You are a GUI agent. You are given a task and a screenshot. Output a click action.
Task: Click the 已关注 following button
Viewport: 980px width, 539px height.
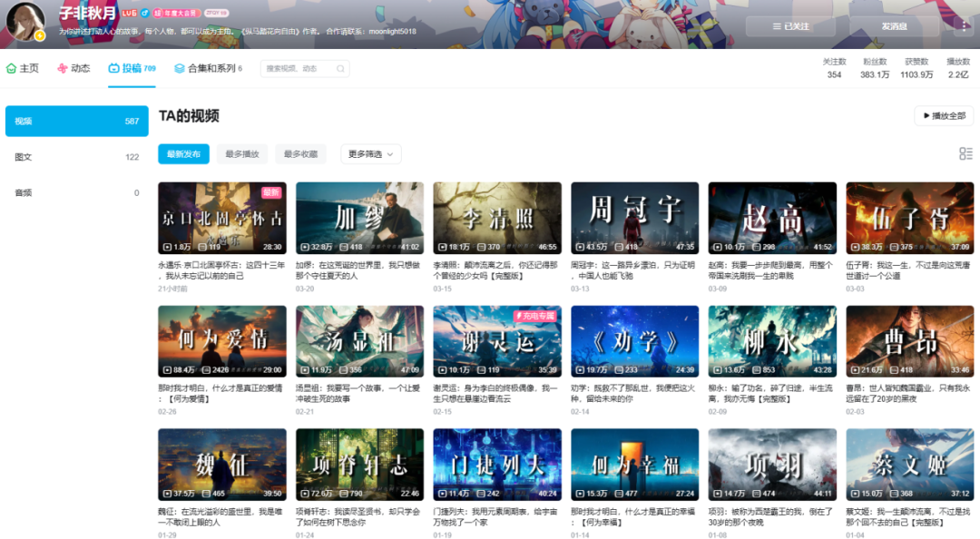click(790, 26)
